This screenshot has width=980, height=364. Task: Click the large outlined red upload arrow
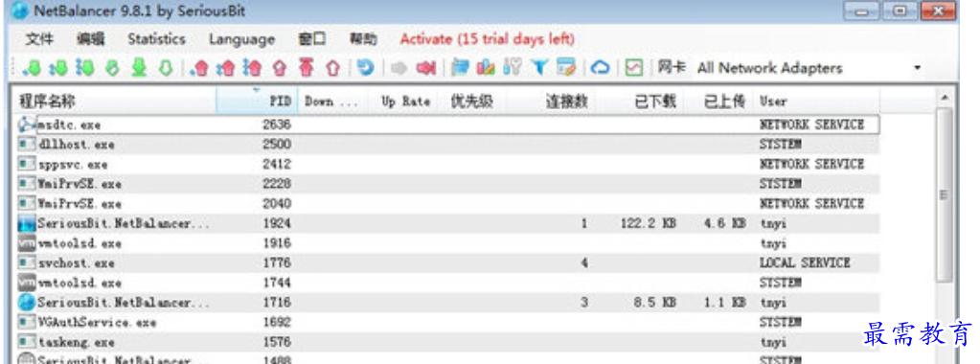333,68
